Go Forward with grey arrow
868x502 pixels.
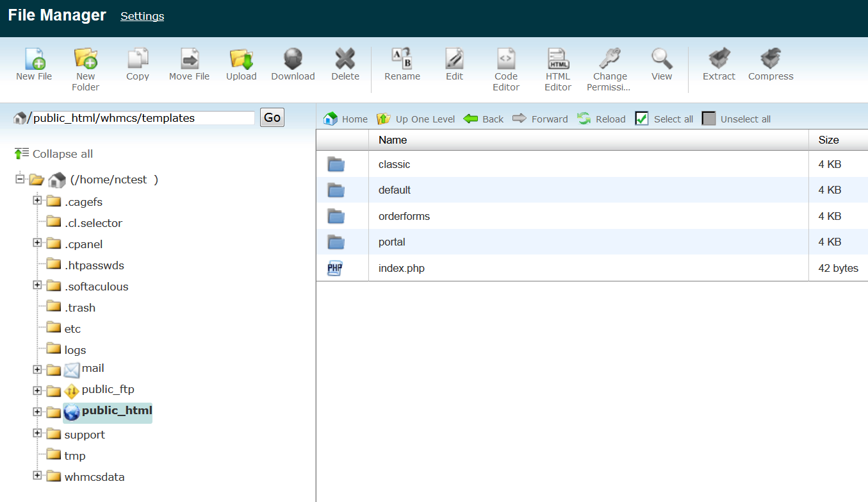pyautogui.click(x=540, y=119)
